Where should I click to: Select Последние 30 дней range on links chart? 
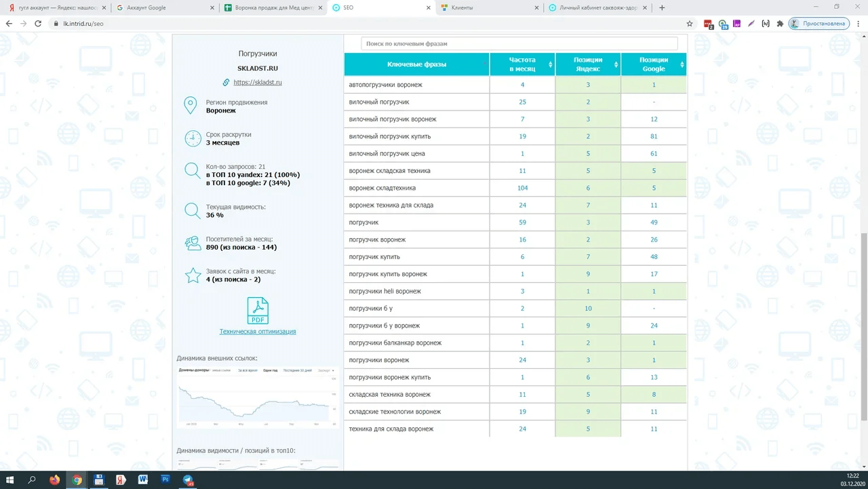(x=298, y=370)
